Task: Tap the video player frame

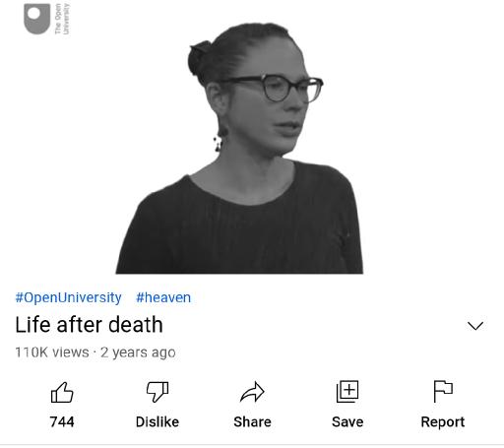Action: tap(252, 137)
